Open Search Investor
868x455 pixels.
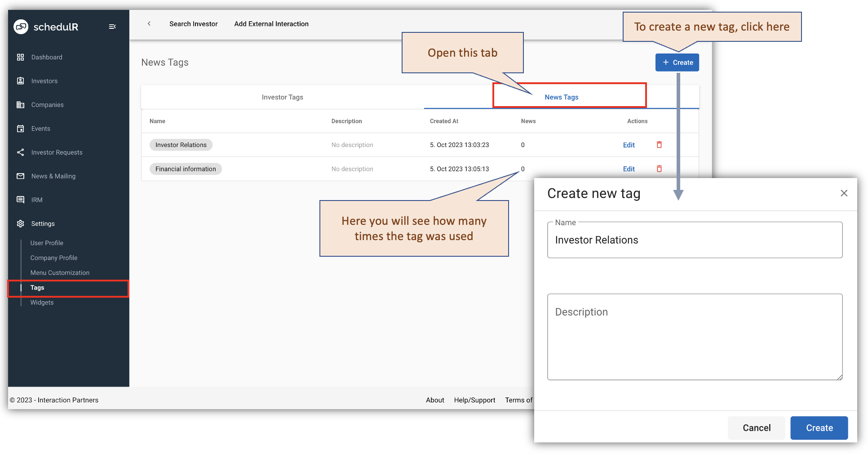point(193,24)
